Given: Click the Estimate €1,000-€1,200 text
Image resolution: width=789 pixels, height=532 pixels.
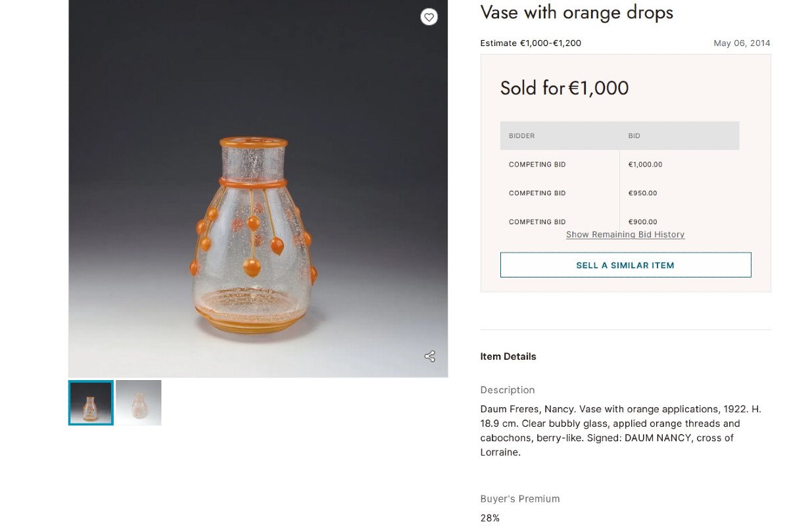Looking at the screenshot, I should (x=531, y=43).
